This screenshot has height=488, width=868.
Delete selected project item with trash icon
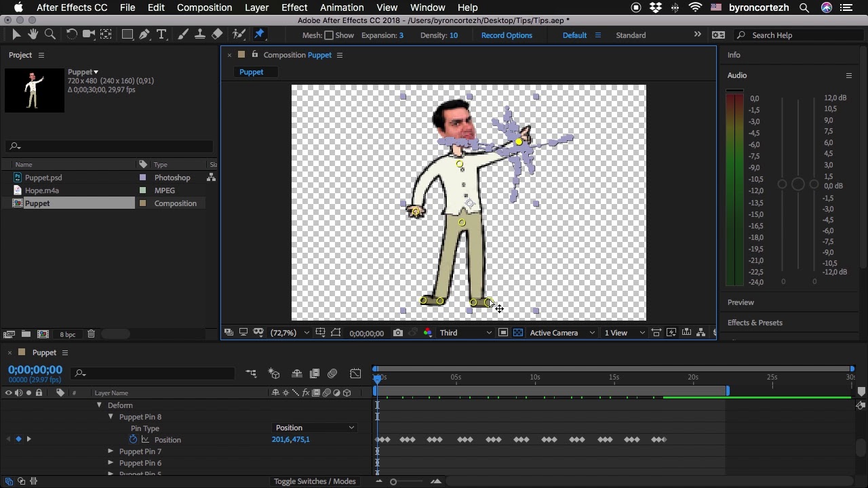91,334
